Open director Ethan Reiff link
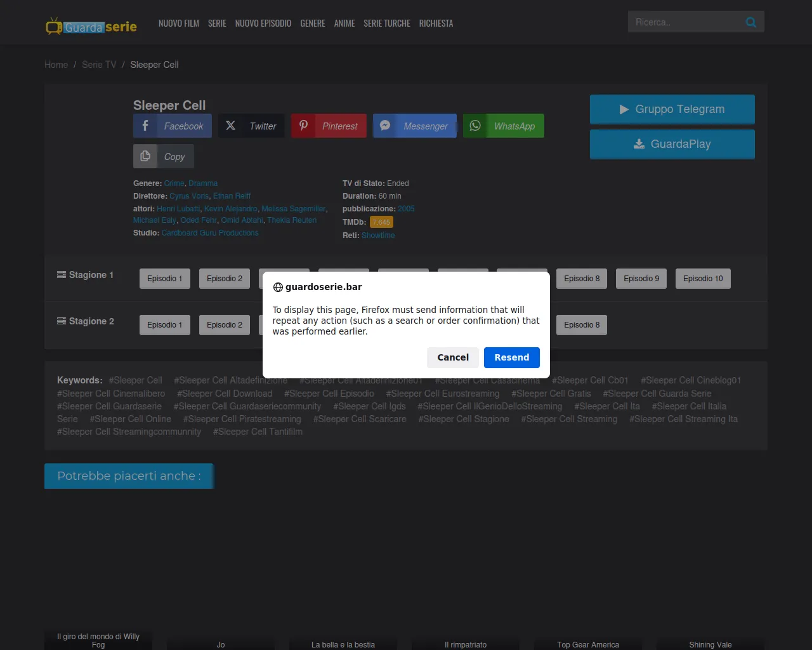The width and height of the screenshot is (812, 650). click(232, 196)
